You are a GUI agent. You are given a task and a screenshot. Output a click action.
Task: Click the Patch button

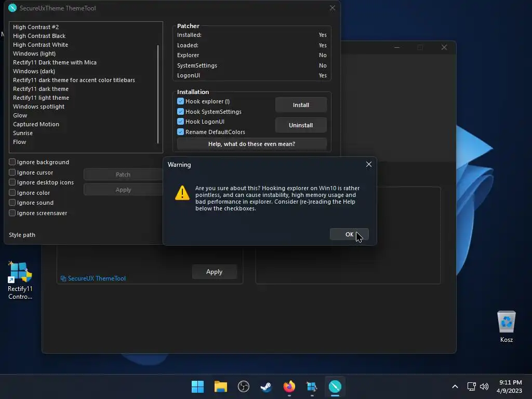[123, 175]
